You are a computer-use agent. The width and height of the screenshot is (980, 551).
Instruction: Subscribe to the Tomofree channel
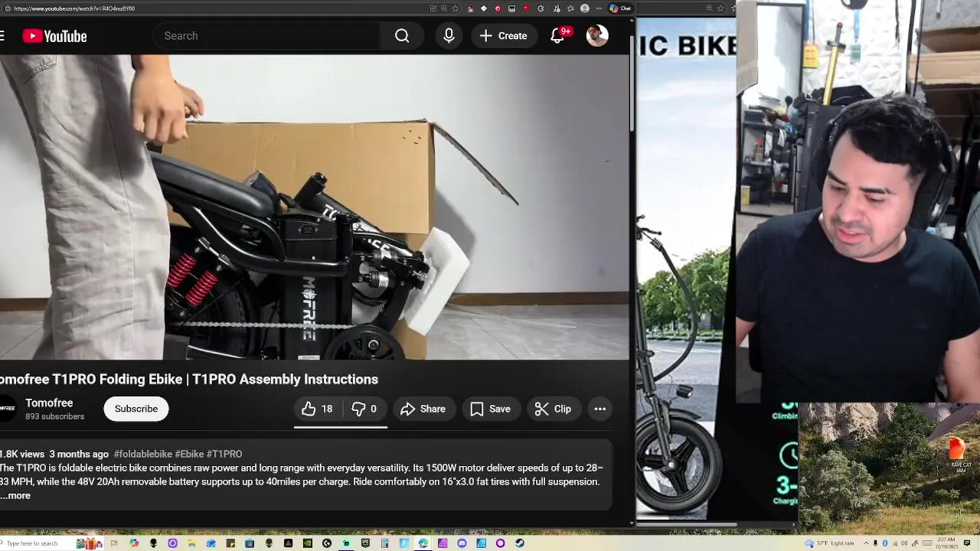(x=136, y=409)
